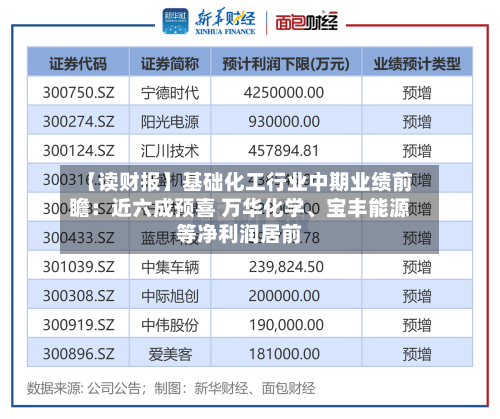Click the value 4250000.00
Screen dimensions: 500x419
point(284,92)
